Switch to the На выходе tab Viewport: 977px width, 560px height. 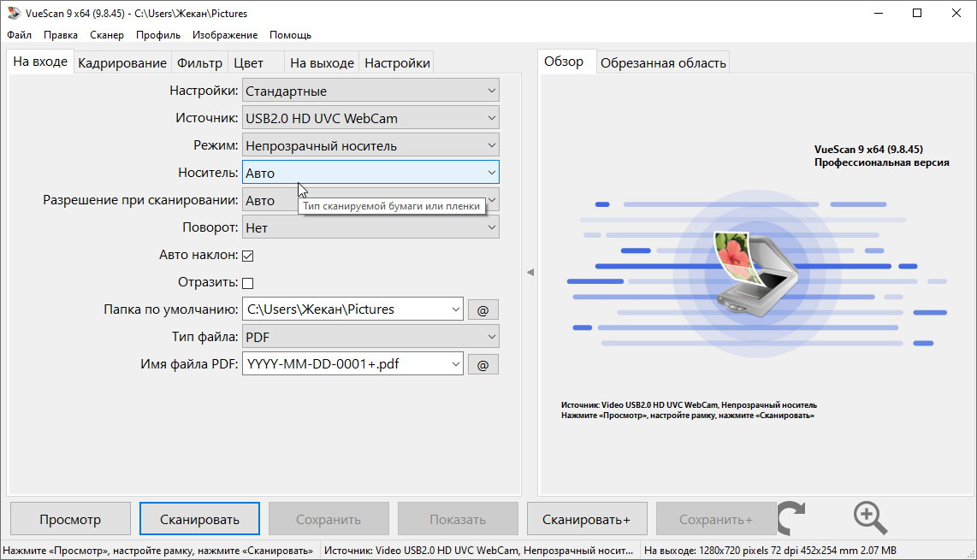[323, 63]
